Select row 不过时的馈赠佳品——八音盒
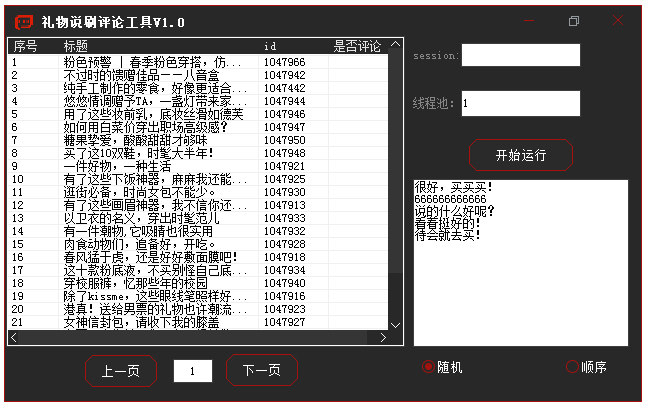 [x=198, y=75]
